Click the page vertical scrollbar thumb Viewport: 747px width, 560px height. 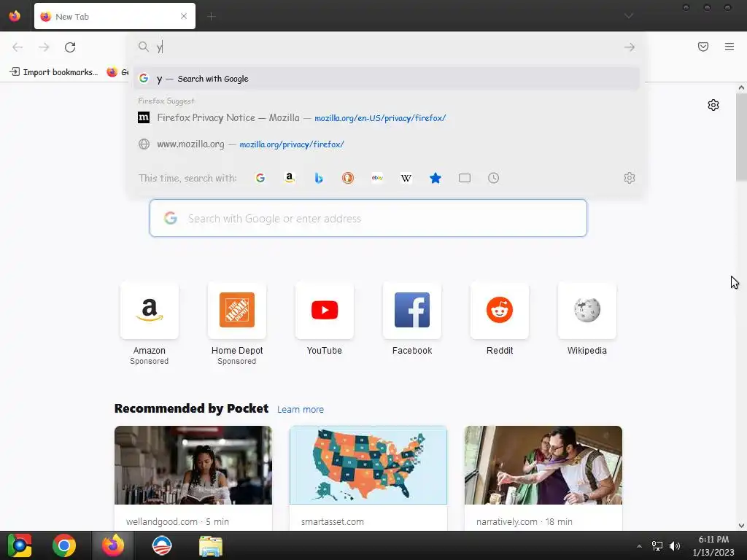tap(741, 136)
